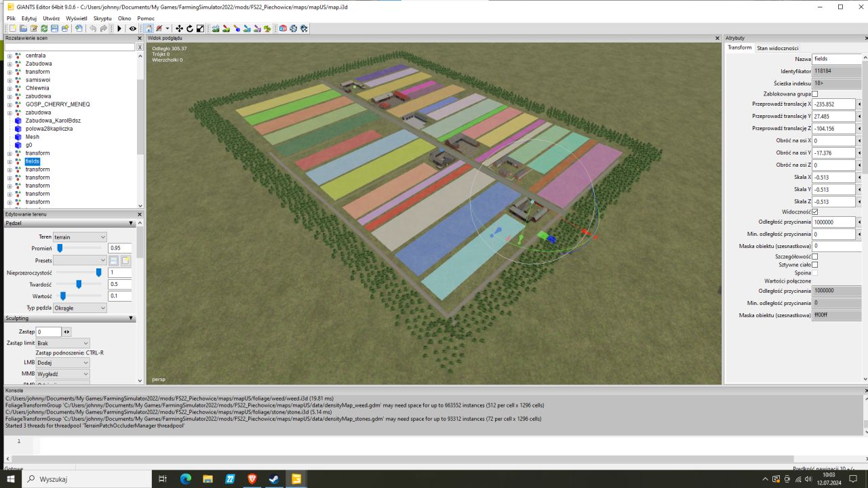Screen dimensions: 868x488
Task: Click the Przeprowadź translację X input field
Action: pyautogui.click(x=833, y=104)
